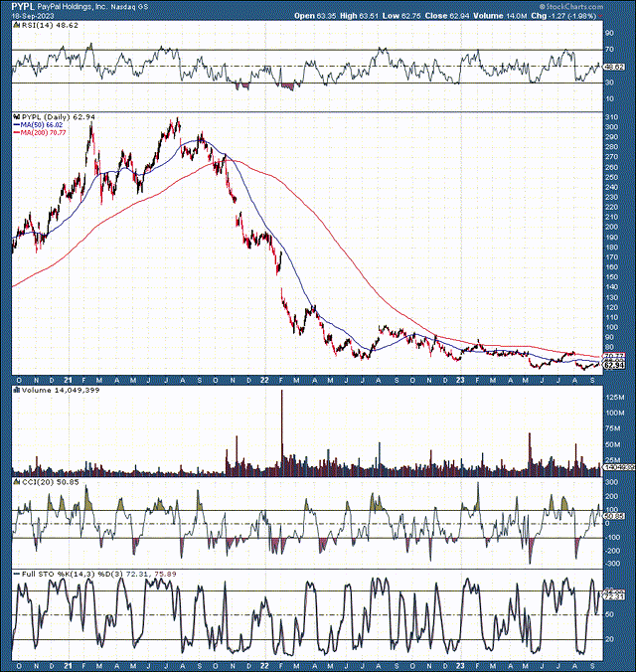Click the red MA(200) legend line marker
The image size is (636, 672).
[x=17, y=133]
